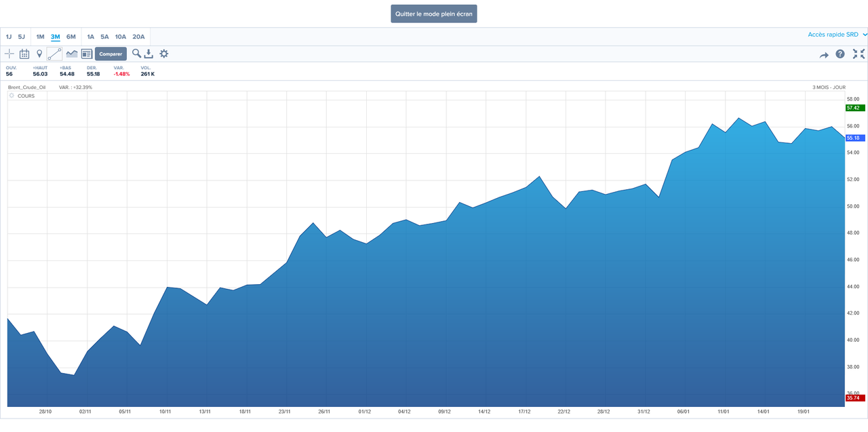This screenshot has width=868, height=432.
Task: Select the 1J time range
Action: coord(9,37)
